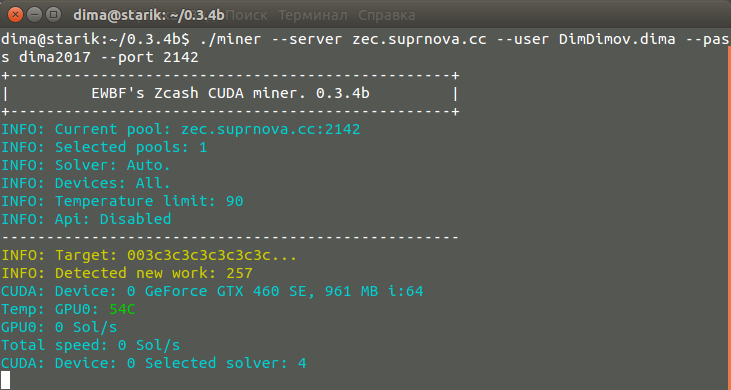Click the dima@starik window title text
Screen dimensions: 731x390
click(x=149, y=15)
